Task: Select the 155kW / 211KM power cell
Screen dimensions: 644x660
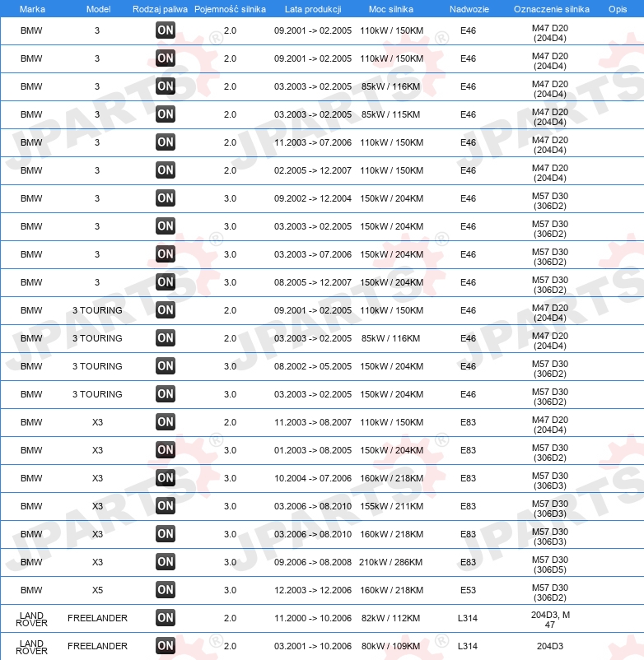Action: pyautogui.click(x=391, y=506)
